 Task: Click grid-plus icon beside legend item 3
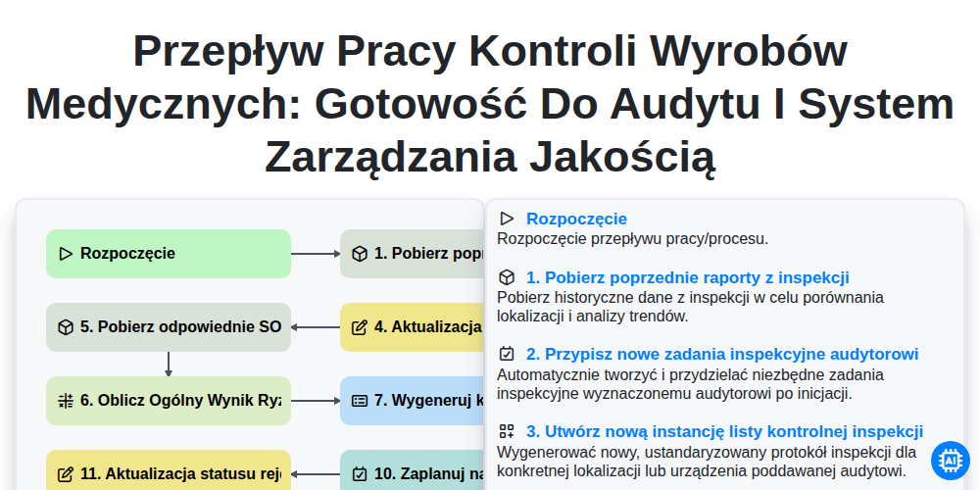pyautogui.click(x=507, y=432)
